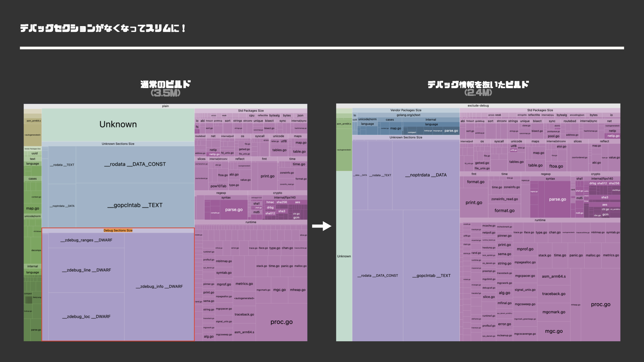Select the __rodata __DATA_CONST block in plain treemap
The image size is (644, 362).
[135, 164]
